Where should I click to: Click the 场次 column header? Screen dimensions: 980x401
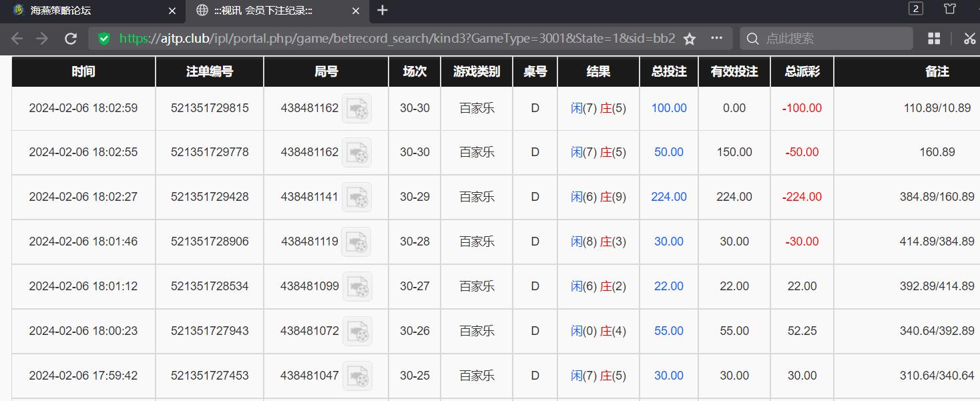click(415, 71)
